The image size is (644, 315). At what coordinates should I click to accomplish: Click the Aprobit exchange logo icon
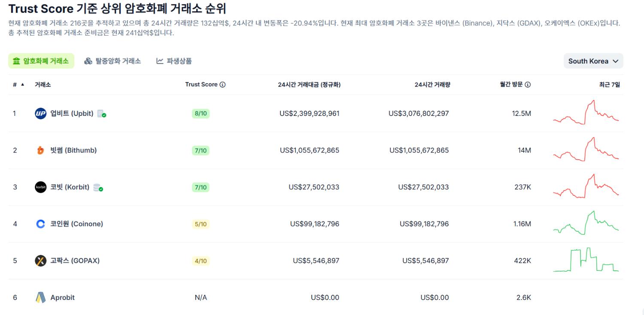[40, 297]
